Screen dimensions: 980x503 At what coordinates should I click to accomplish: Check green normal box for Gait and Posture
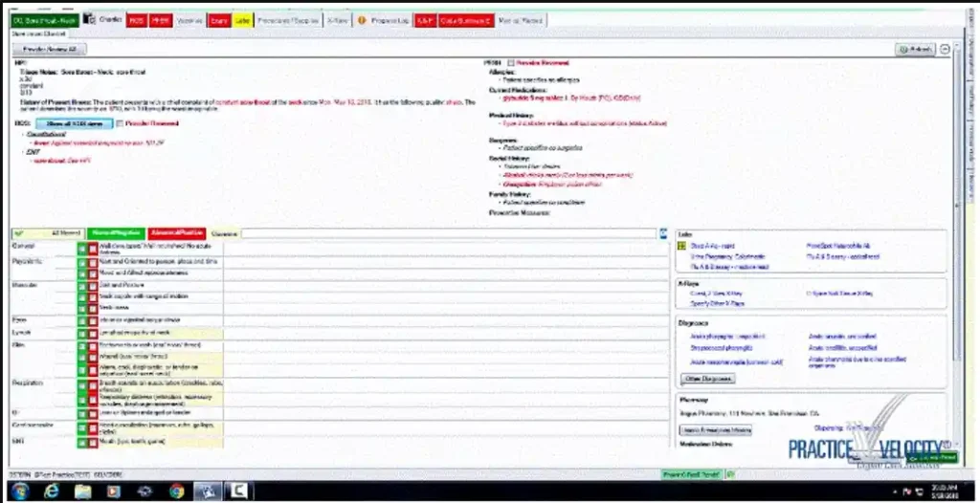pyautogui.click(x=82, y=286)
